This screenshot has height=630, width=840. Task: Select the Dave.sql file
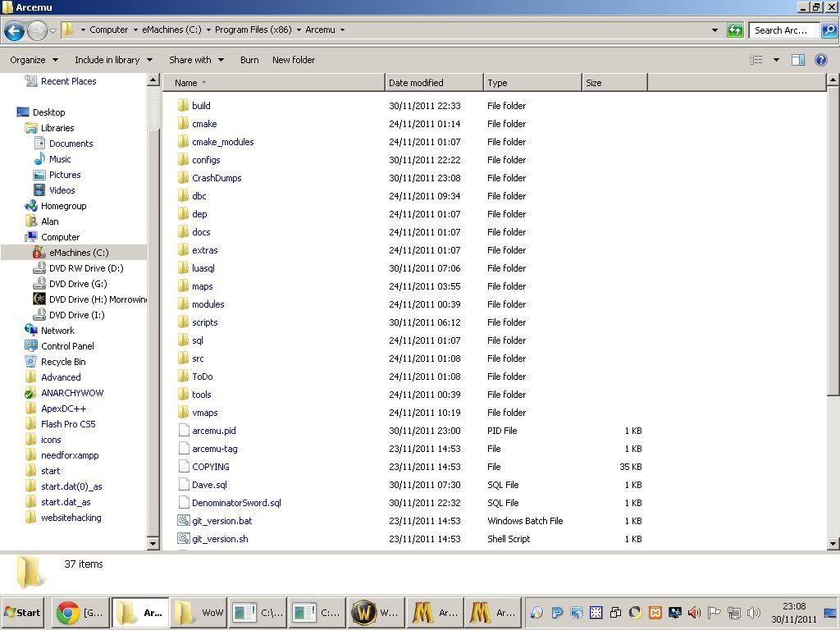(209, 485)
